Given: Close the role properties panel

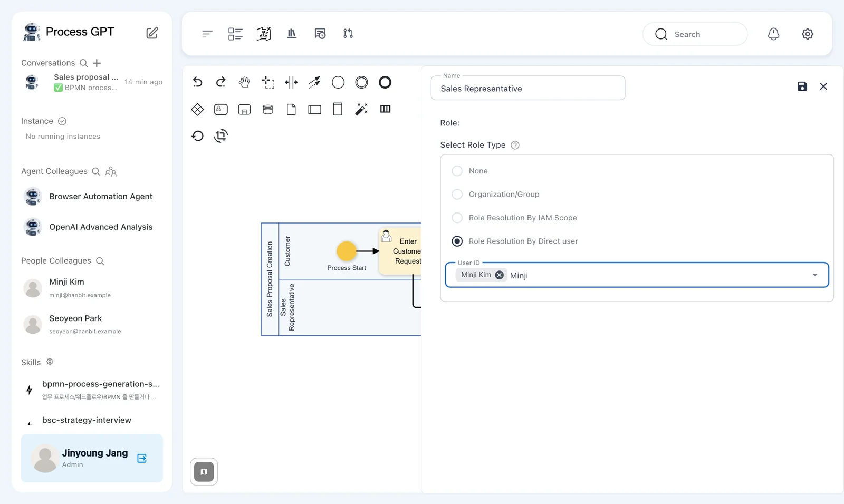Looking at the screenshot, I should (823, 86).
